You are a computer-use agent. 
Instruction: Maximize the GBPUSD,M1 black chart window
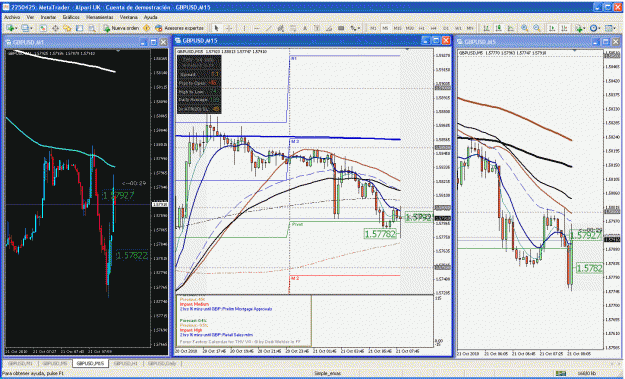coord(153,42)
